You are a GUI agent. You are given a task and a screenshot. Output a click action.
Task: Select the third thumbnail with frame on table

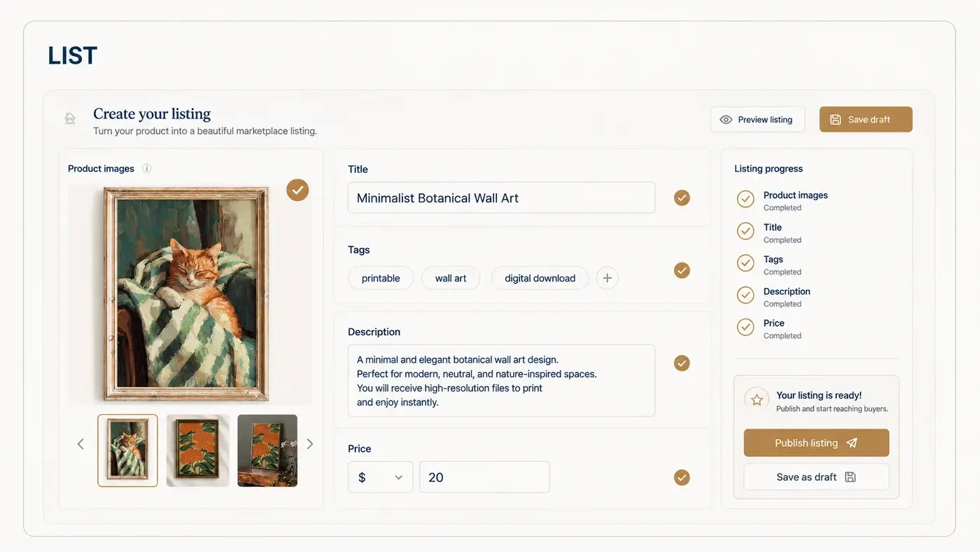(267, 450)
